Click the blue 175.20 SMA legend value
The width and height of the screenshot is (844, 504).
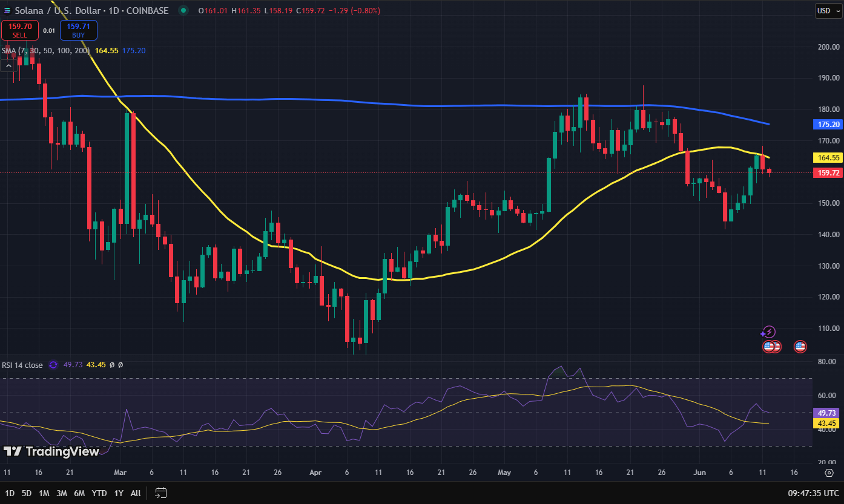point(134,50)
